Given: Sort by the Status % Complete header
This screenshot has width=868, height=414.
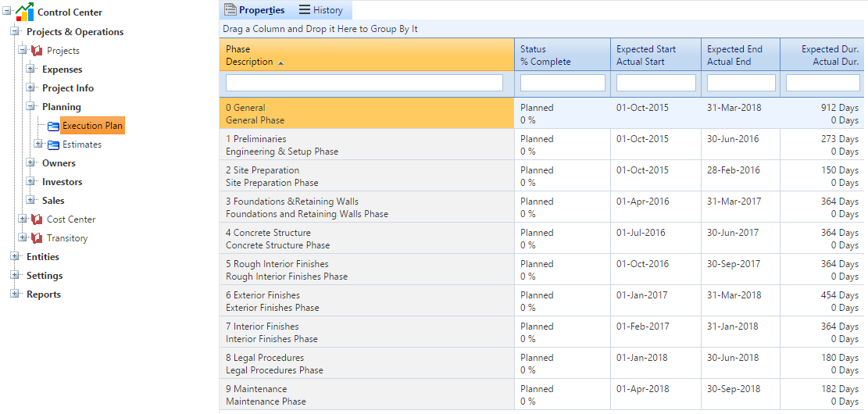Looking at the screenshot, I should click(x=563, y=55).
